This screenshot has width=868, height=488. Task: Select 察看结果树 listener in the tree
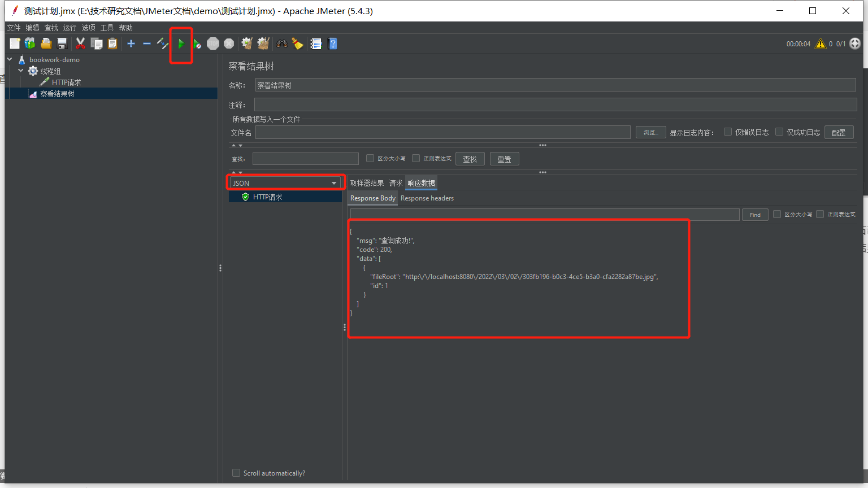(57, 94)
